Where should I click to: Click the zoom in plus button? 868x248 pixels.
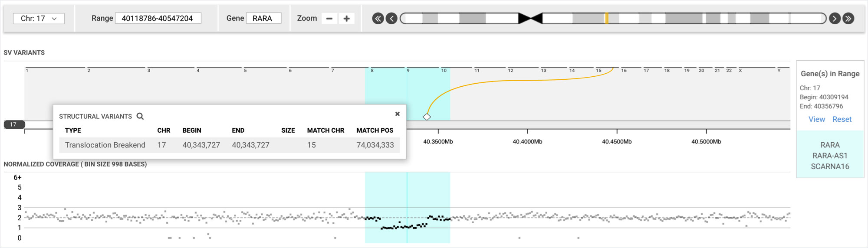(346, 19)
